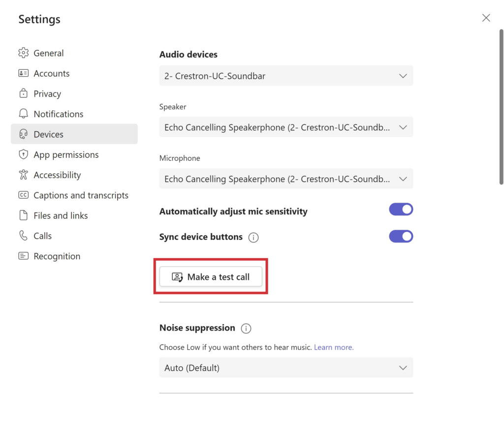Click the Calls phone icon
This screenshot has height=422, width=504.
coord(24,236)
